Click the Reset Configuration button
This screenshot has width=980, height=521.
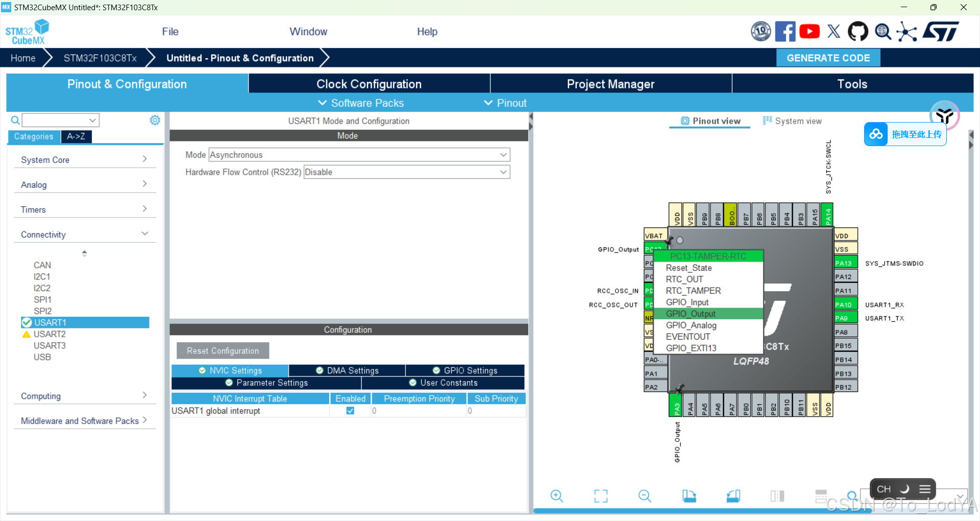[x=223, y=351]
